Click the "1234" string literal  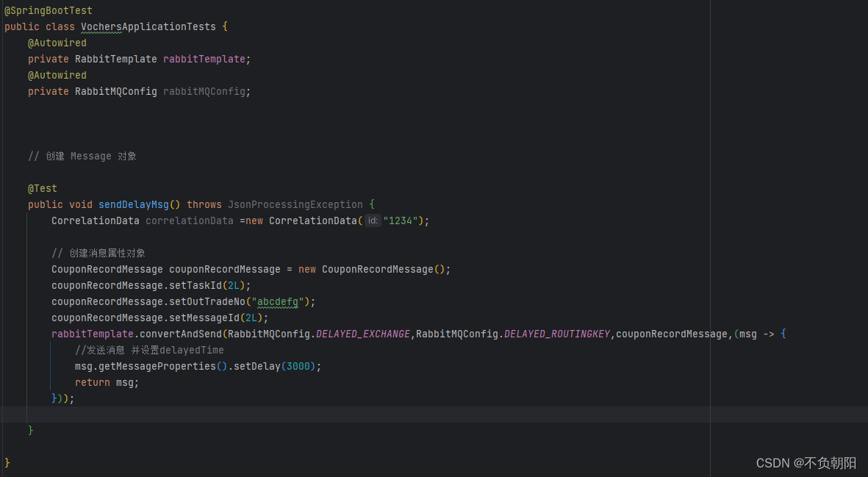pyautogui.click(x=401, y=220)
